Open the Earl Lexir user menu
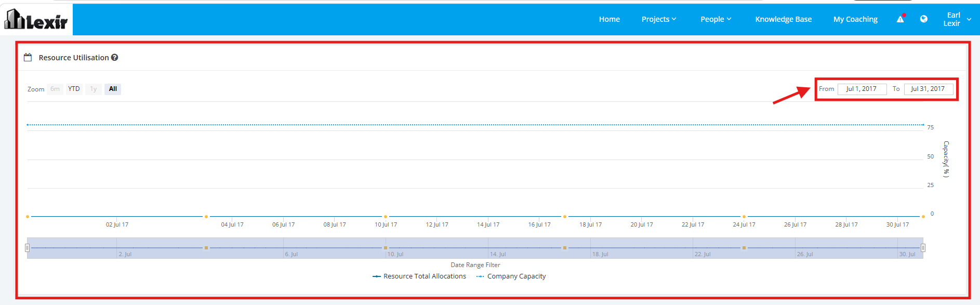Image resolution: width=980 pixels, height=305 pixels. coord(957,19)
